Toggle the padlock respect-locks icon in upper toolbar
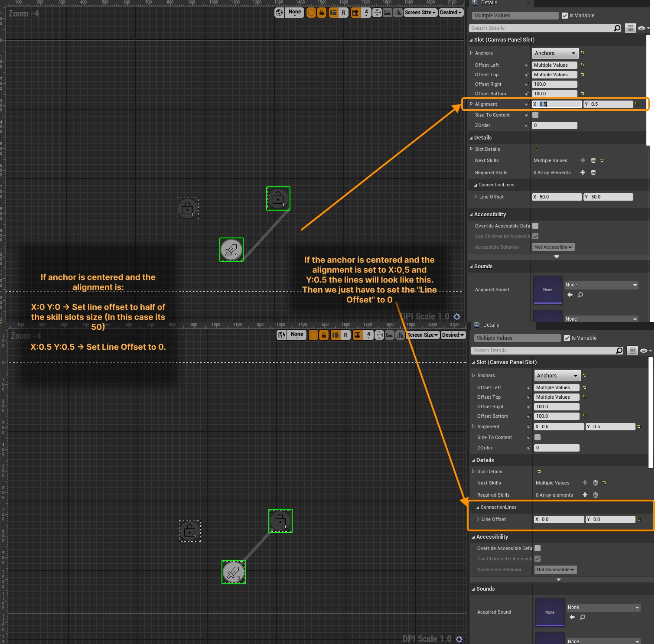This screenshot has height=644, width=655. pos(322,13)
